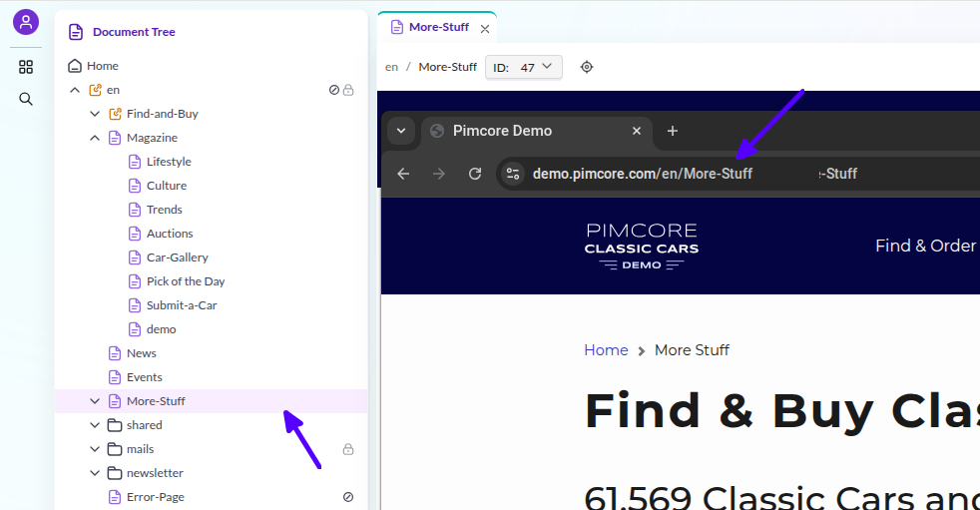Image resolution: width=980 pixels, height=510 pixels.
Task: Click the Magazine page icon
Action: click(115, 138)
